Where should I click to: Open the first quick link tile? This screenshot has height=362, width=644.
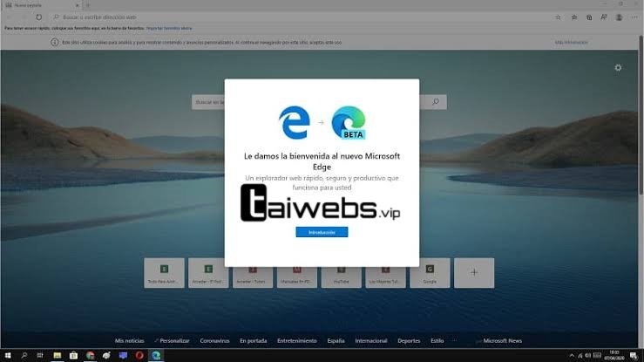164,273
